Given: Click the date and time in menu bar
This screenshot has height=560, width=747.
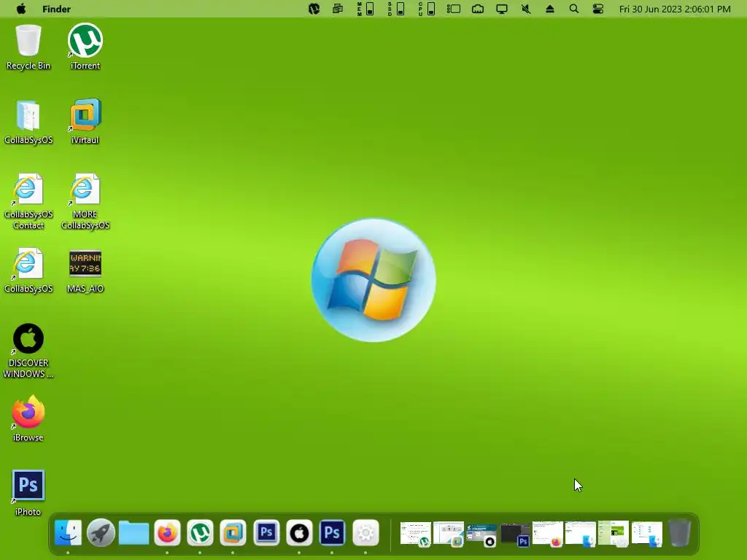Looking at the screenshot, I should point(675,9).
